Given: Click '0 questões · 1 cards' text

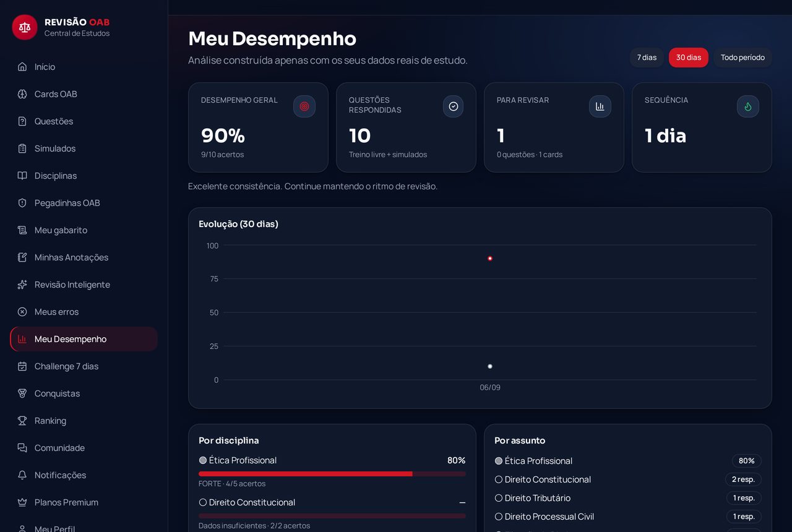Looking at the screenshot, I should (x=530, y=155).
